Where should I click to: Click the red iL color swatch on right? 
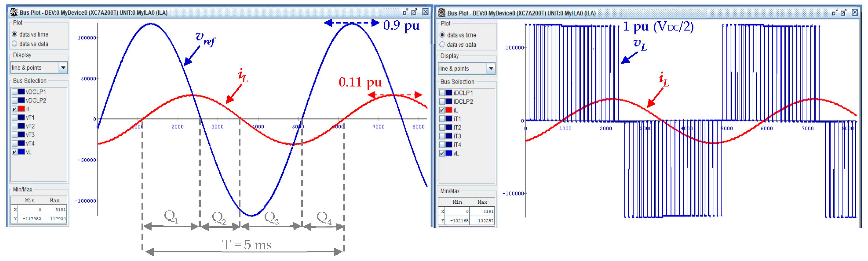(x=449, y=110)
